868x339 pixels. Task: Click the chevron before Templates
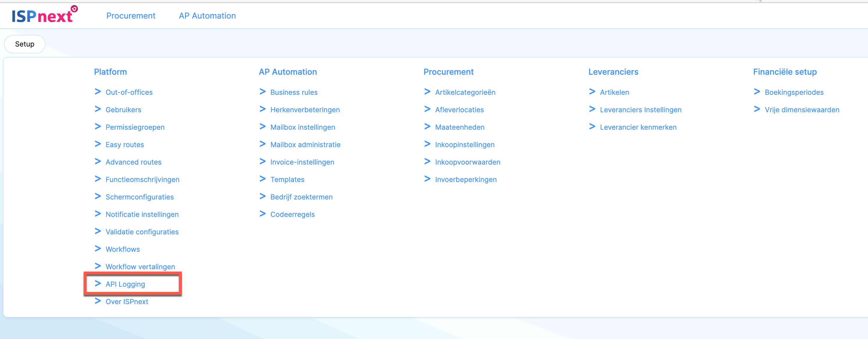(x=263, y=179)
